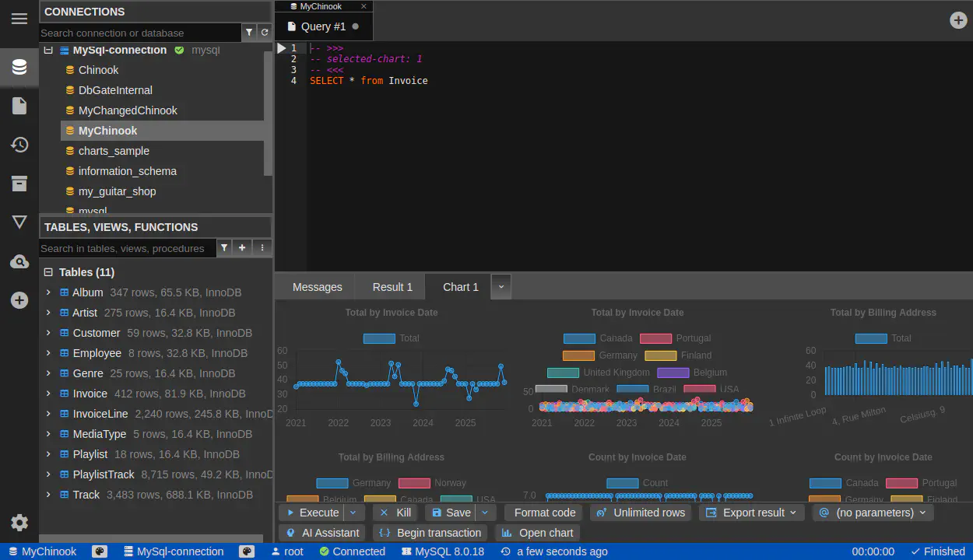
Task: Open the settings gear icon
Action: pyautogui.click(x=19, y=523)
